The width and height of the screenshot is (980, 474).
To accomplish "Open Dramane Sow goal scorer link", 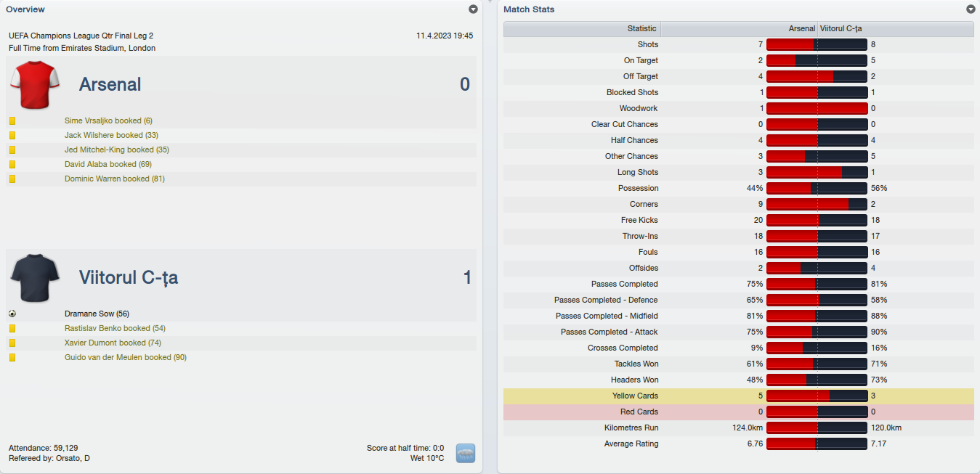I will [x=97, y=314].
